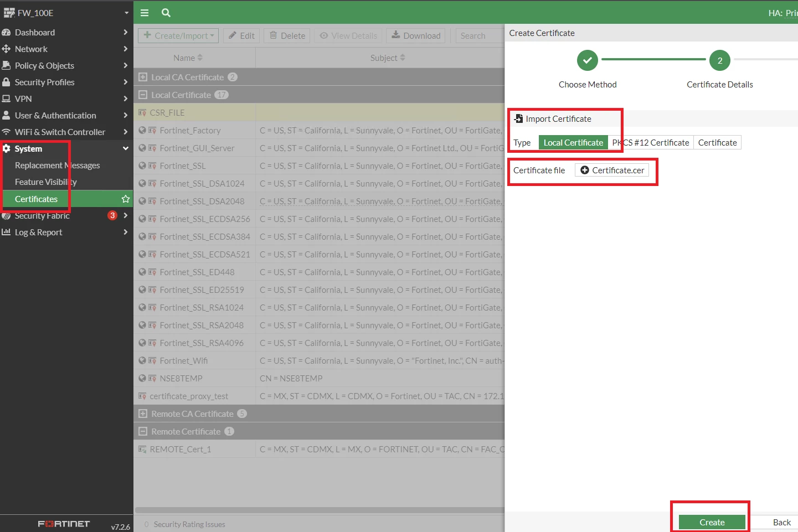Click the User & Authentication person icon

[x=6, y=115]
